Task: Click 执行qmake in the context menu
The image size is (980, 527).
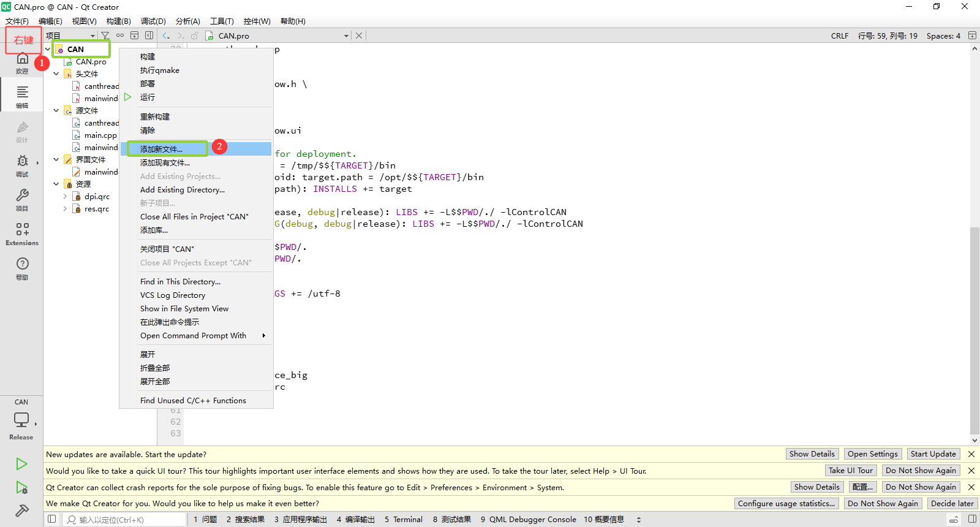Action: (196, 70)
